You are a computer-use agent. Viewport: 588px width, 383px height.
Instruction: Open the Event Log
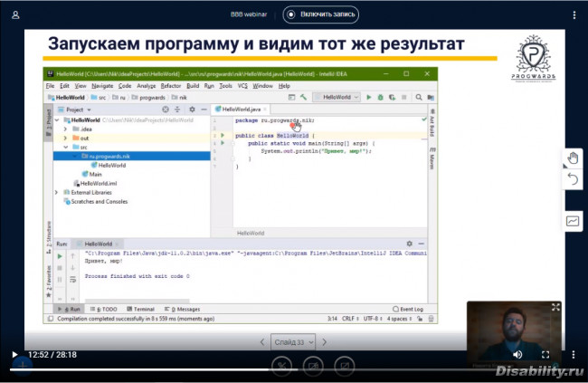[408, 309]
